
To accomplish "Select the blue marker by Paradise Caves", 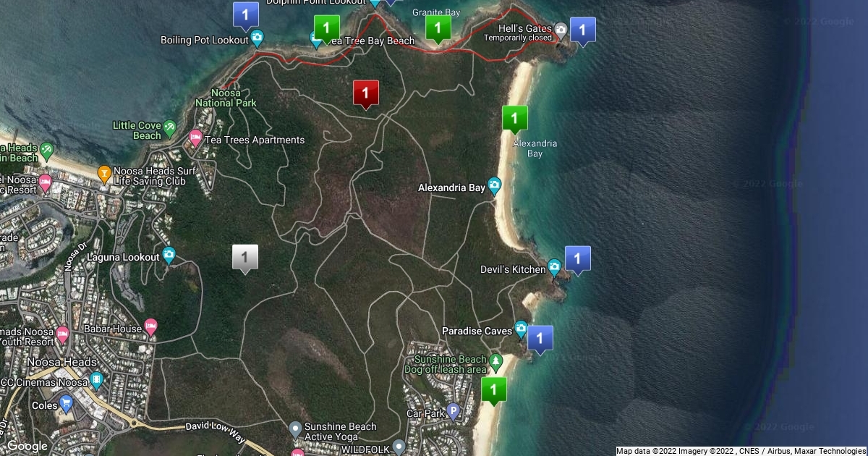I will click(x=540, y=339).
